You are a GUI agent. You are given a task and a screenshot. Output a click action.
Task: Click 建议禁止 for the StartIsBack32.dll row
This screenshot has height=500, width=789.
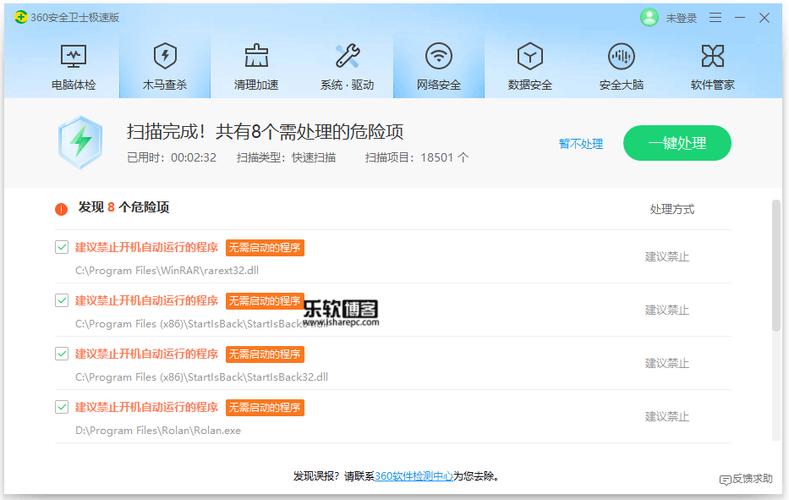[x=667, y=364]
